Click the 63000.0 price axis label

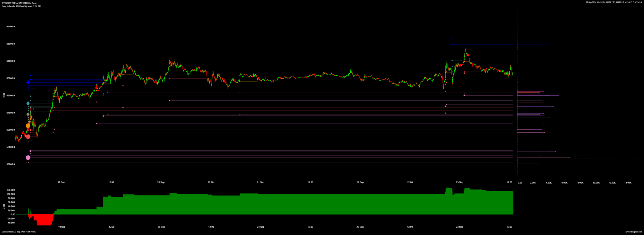click(11, 78)
